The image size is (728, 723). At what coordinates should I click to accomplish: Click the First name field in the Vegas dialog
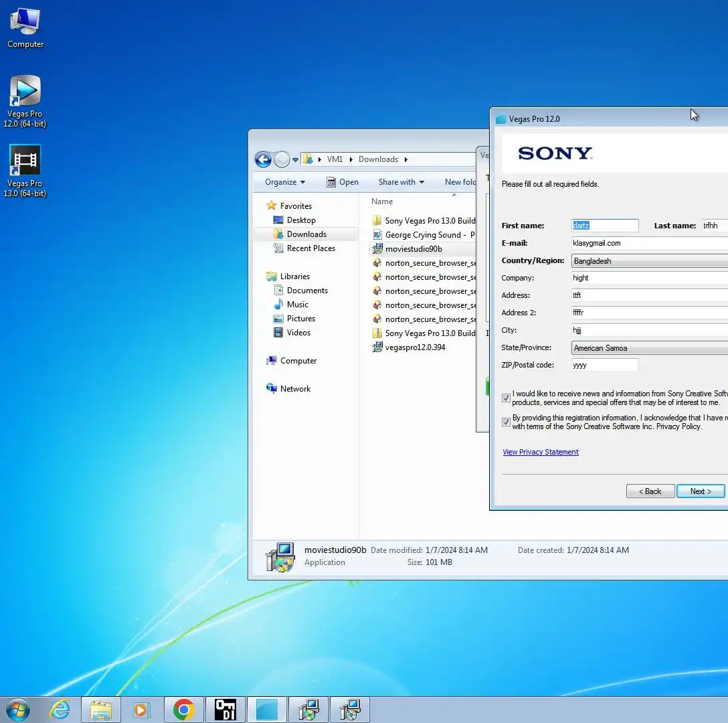coord(605,226)
